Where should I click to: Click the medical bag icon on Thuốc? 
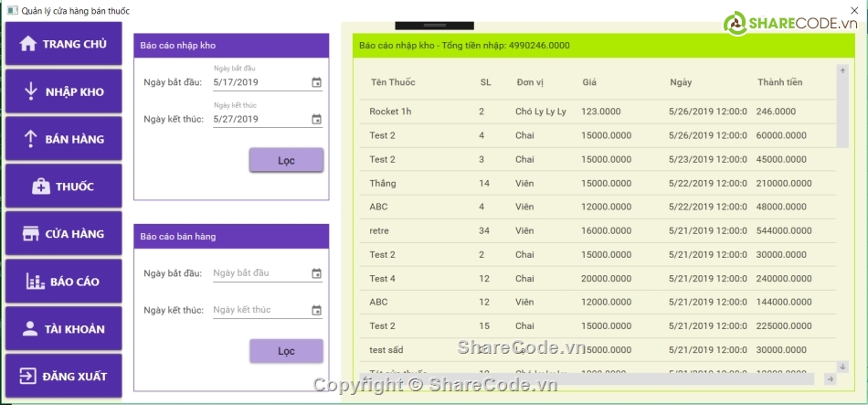point(41,187)
